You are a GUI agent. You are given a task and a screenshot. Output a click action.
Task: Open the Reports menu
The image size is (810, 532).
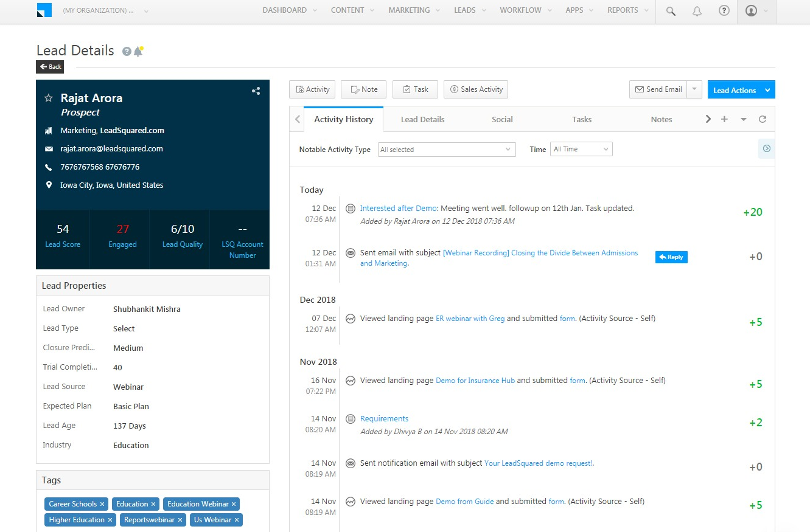pyautogui.click(x=628, y=10)
